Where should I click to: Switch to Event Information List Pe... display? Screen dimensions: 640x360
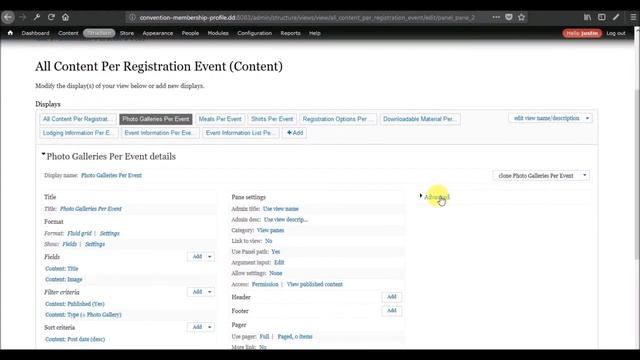pos(240,133)
